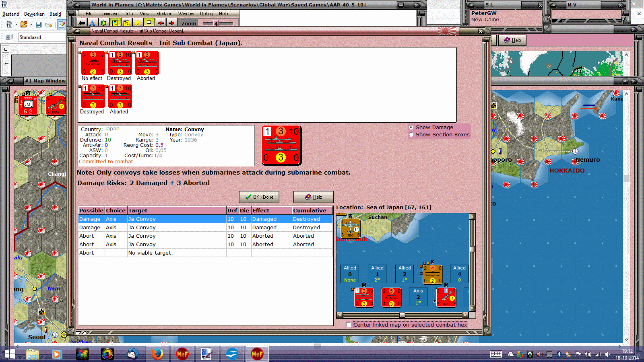Click the email document icon in the background app
The height and width of the screenshot is (362, 644).
(x=49, y=25)
